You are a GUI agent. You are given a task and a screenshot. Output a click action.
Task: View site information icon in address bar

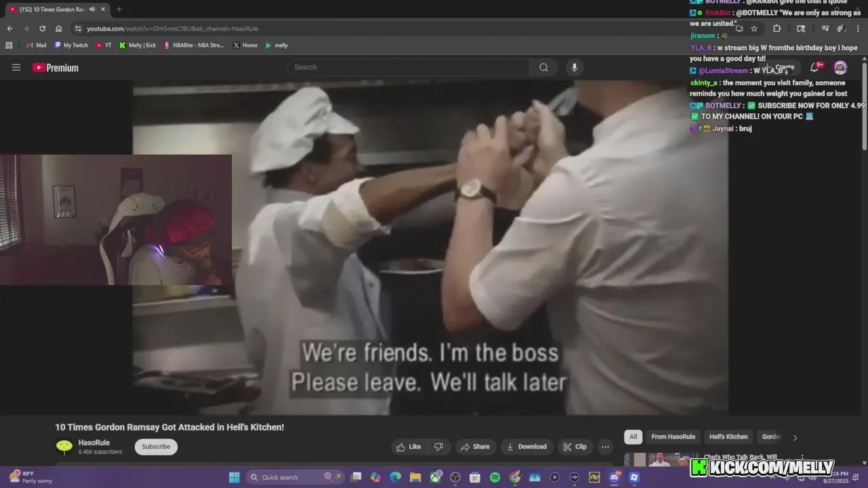point(78,28)
